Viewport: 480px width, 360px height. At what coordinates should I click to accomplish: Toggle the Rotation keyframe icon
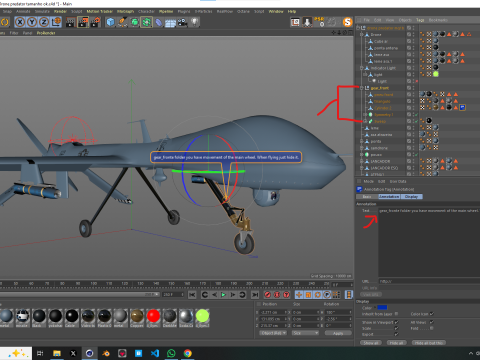coord(318,295)
